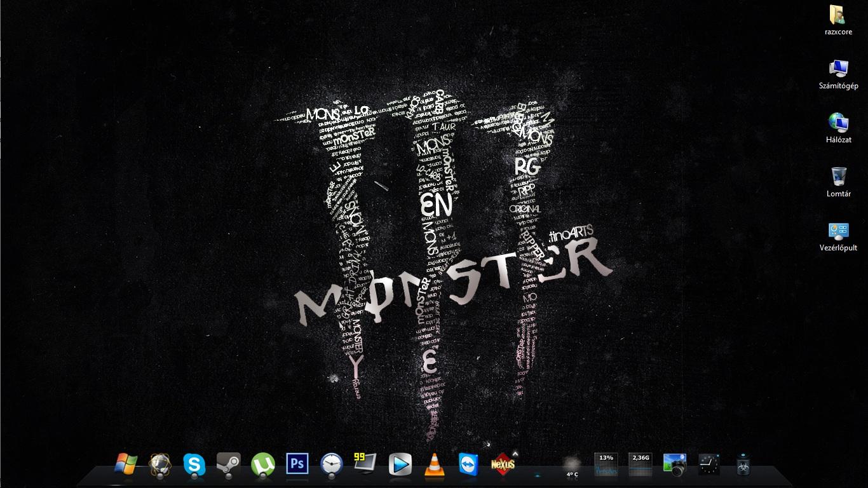Viewport: 868px width, 488px height.
Task: Launch VLC media player from the dock
Action: pos(434,464)
